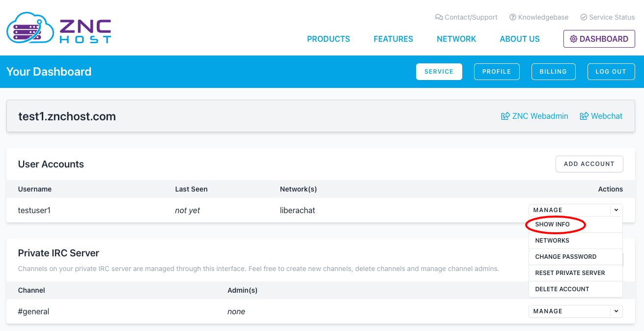Screen dimensions: 644x331
Task: Select Show Info from the menu
Action: click(553, 224)
